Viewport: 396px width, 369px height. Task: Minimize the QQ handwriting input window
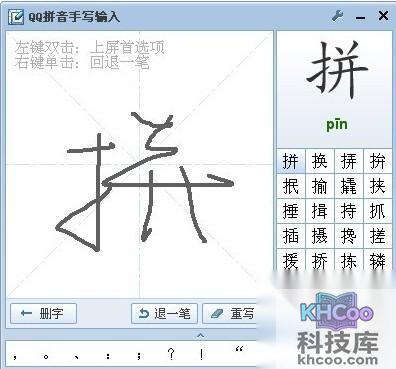click(x=360, y=17)
